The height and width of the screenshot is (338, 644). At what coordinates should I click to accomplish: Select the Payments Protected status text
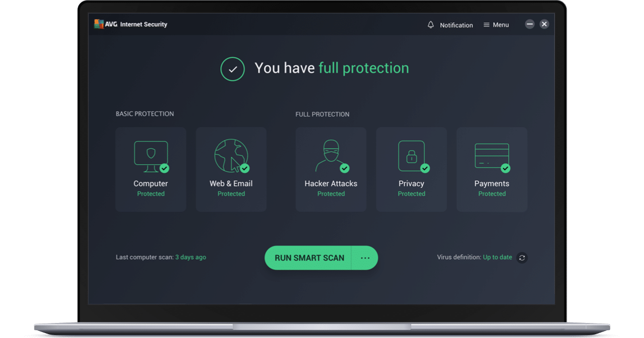(492, 194)
